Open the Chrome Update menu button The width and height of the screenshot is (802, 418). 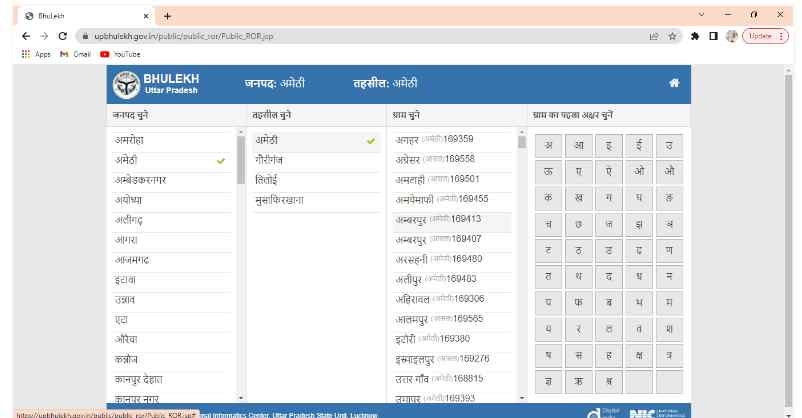coord(766,35)
